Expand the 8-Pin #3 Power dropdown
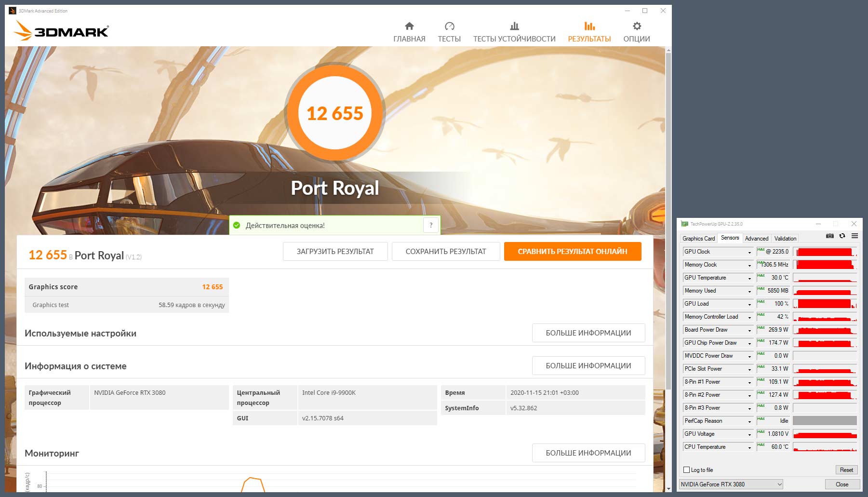868x497 pixels. point(749,408)
